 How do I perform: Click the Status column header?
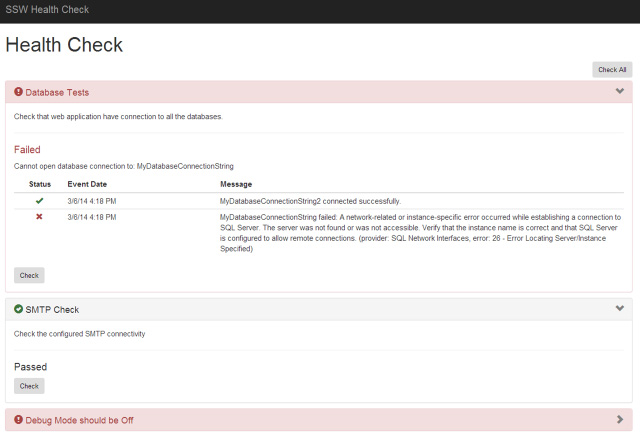click(40, 184)
